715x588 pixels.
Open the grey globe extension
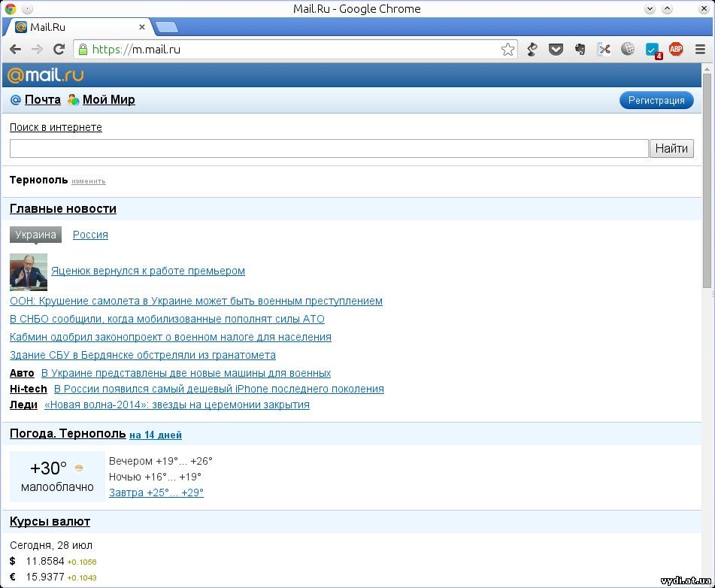pyautogui.click(x=628, y=49)
